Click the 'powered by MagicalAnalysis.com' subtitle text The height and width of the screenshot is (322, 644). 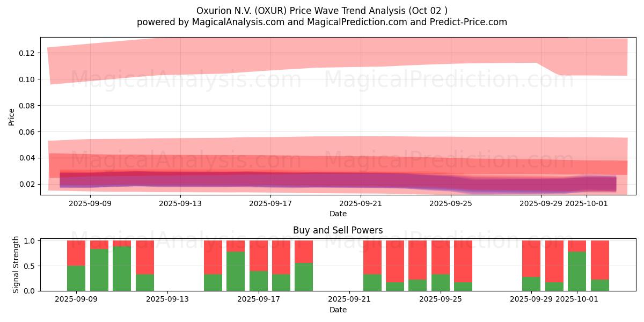point(321,22)
